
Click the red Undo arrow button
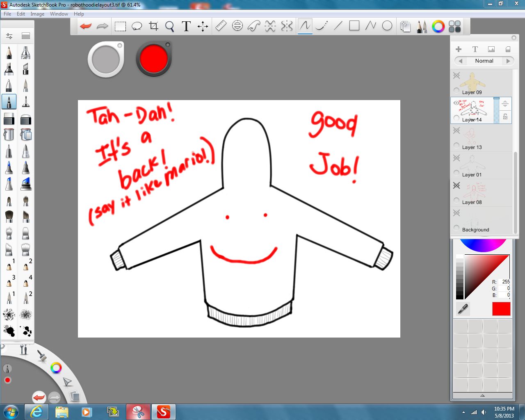tap(85, 26)
